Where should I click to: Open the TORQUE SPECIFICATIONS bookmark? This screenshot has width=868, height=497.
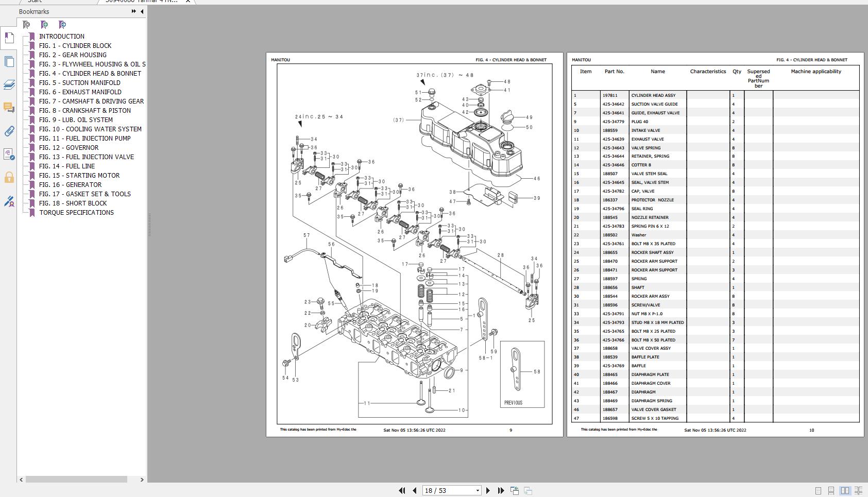76,212
